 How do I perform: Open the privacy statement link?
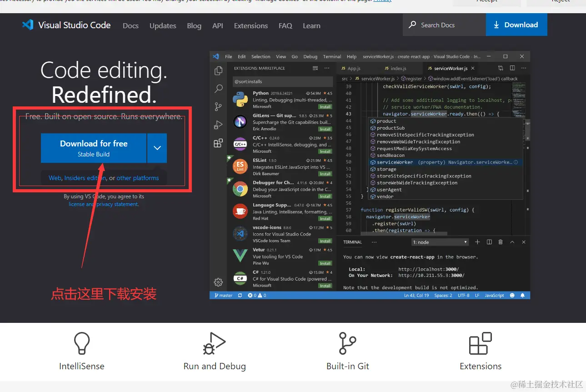[117, 204]
